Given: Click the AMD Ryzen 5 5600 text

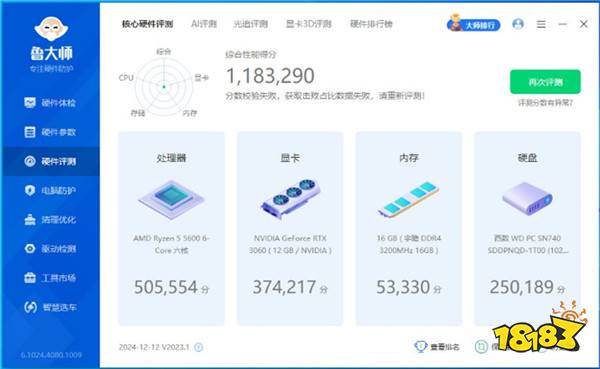Looking at the screenshot, I should coord(171,244).
